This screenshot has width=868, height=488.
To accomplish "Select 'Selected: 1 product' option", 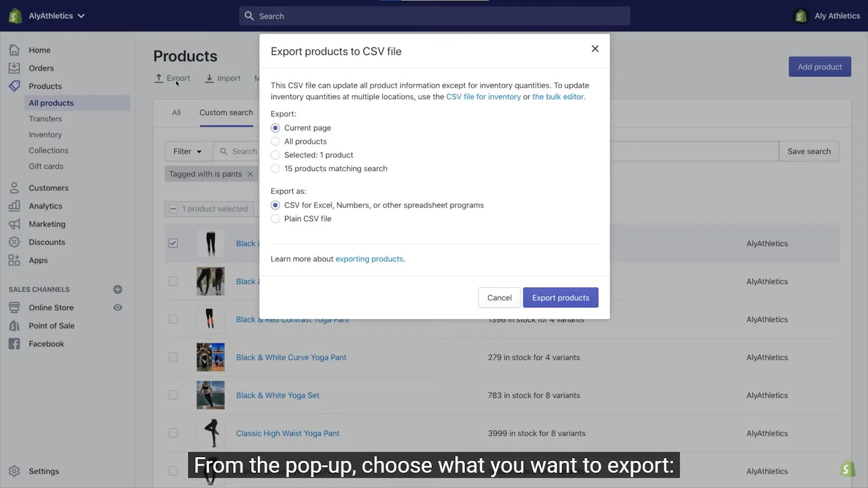I will point(276,155).
